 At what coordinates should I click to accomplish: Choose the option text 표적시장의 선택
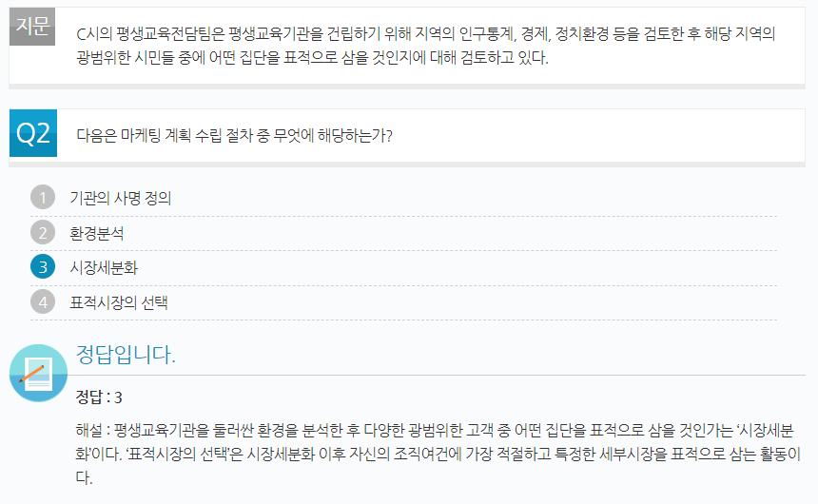(x=119, y=302)
